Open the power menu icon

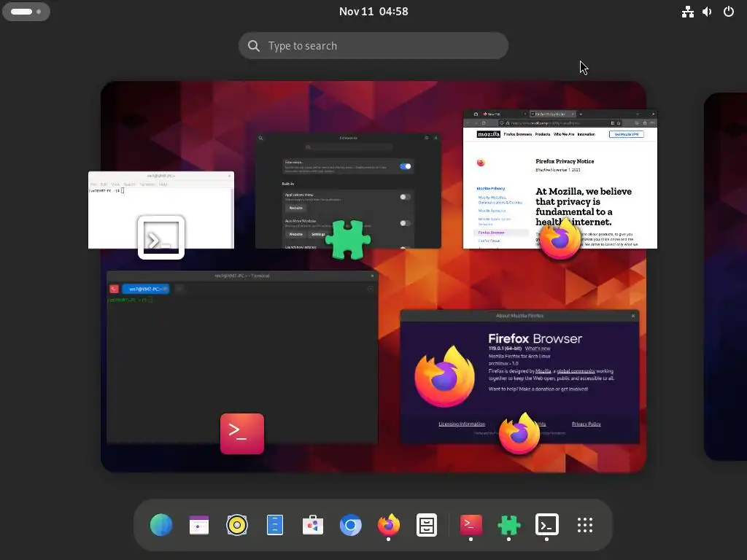(x=729, y=12)
